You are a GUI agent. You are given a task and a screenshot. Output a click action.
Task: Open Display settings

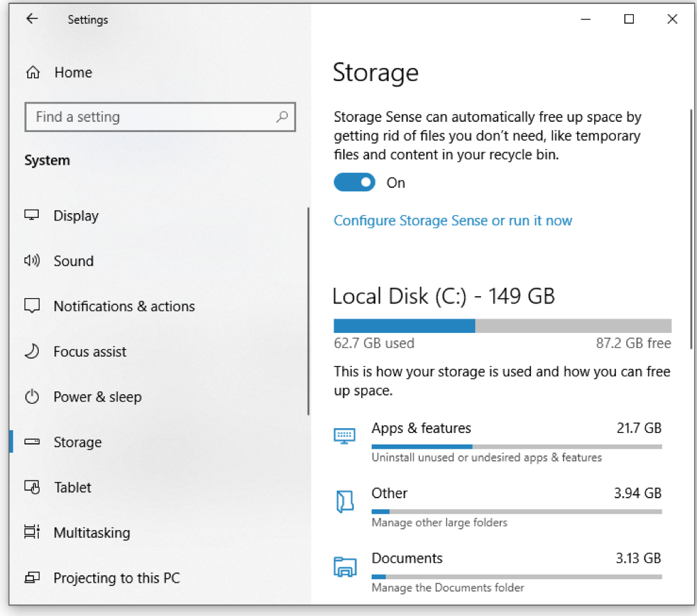[76, 216]
